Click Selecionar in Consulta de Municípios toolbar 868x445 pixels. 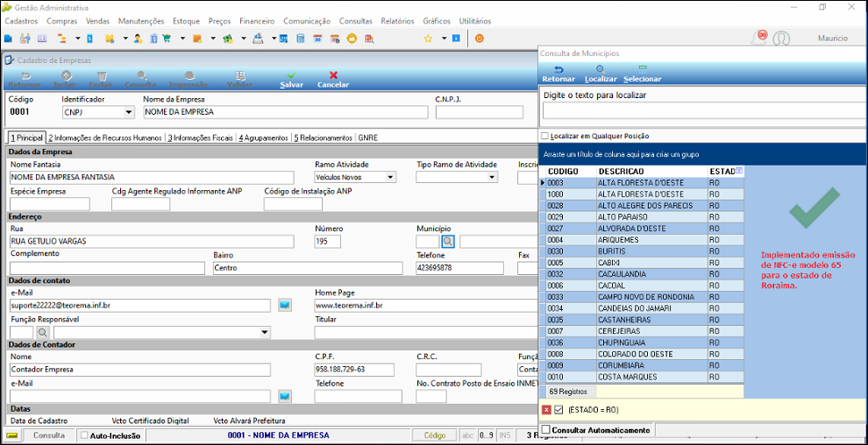click(642, 74)
